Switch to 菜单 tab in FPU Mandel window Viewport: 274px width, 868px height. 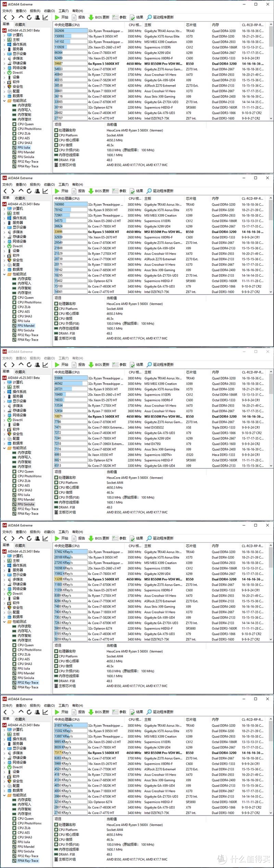[6, 198]
